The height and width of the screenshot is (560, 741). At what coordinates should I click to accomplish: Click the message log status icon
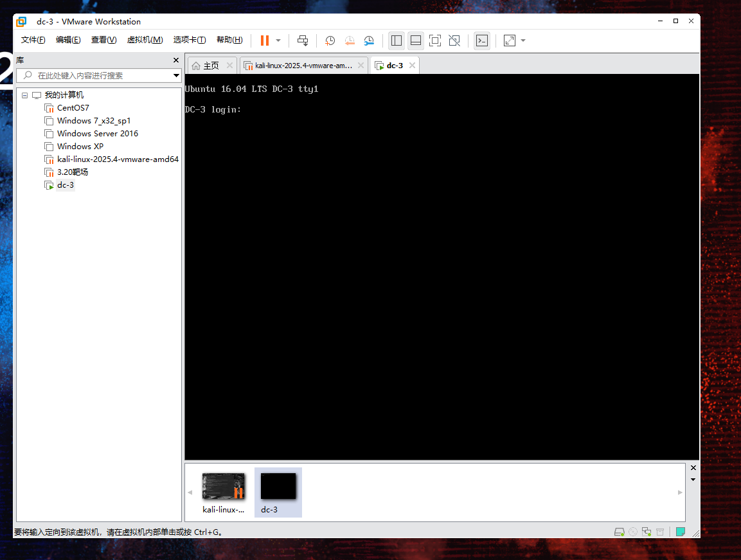click(681, 532)
